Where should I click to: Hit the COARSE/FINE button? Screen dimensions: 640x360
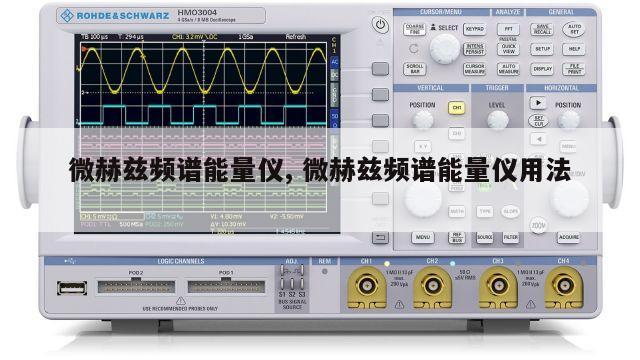point(415,29)
